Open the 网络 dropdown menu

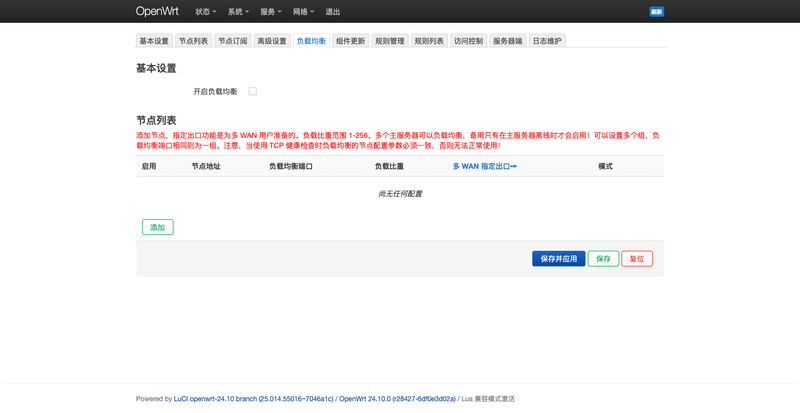point(304,12)
